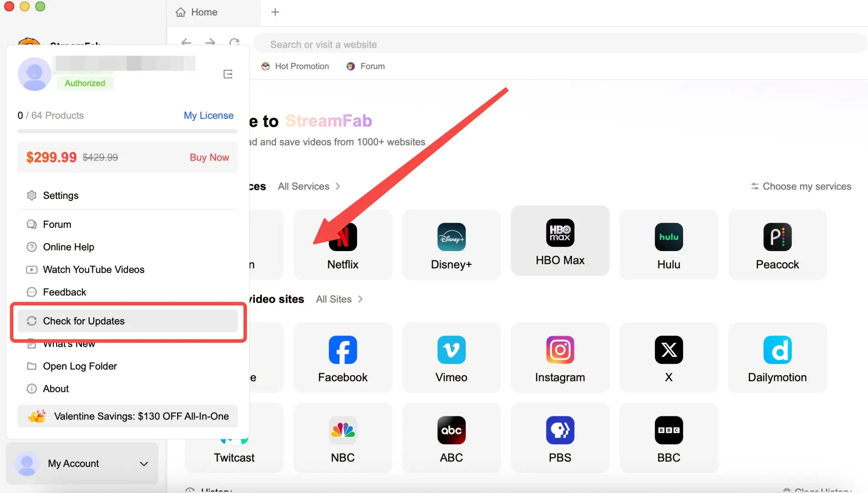
Task: Open About from the account menu
Action: click(127, 389)
